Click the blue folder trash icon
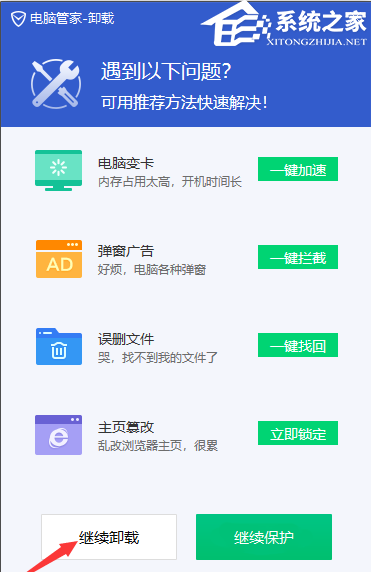 [59, 347]
